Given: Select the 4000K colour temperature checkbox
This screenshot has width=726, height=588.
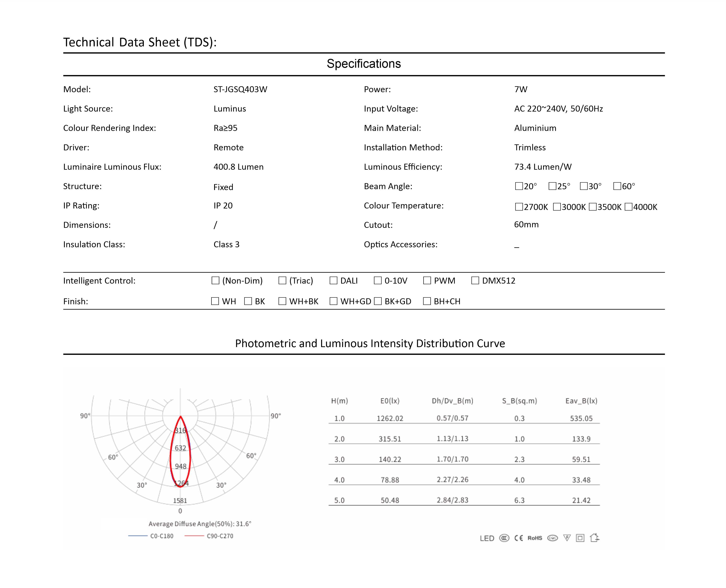Looking at the screenshot, I should [x=629, y=207].
